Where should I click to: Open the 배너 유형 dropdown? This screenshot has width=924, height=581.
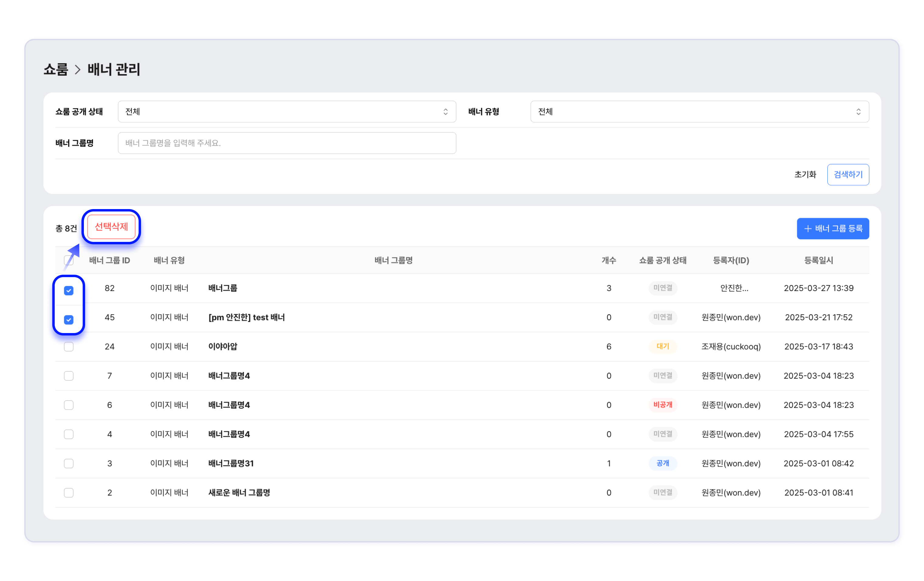point(699,112)
